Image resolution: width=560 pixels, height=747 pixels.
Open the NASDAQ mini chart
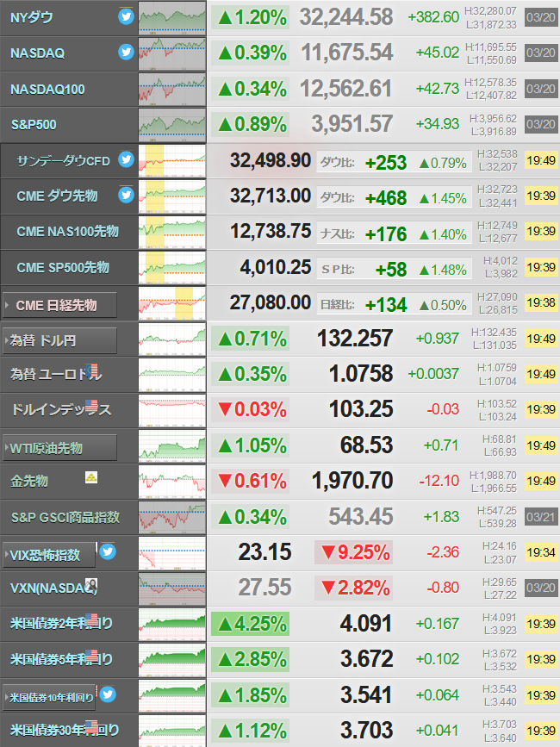click(172, 53)
